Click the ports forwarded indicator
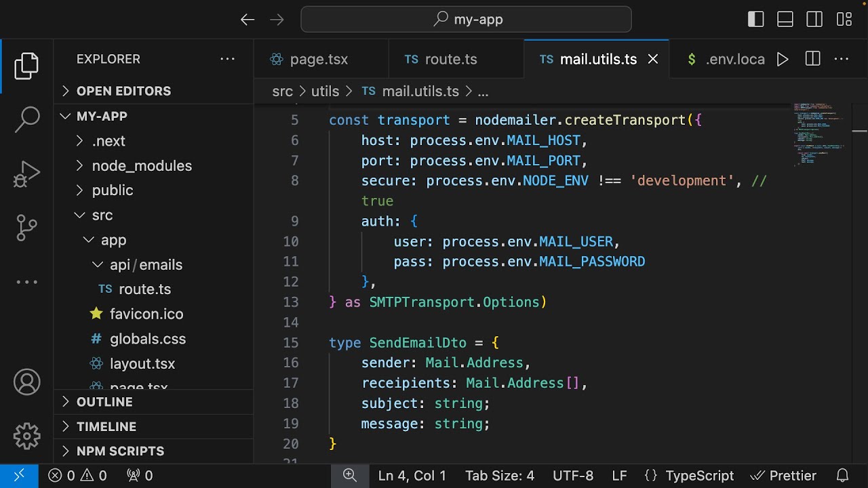The image size is (868, 488). 140,476
